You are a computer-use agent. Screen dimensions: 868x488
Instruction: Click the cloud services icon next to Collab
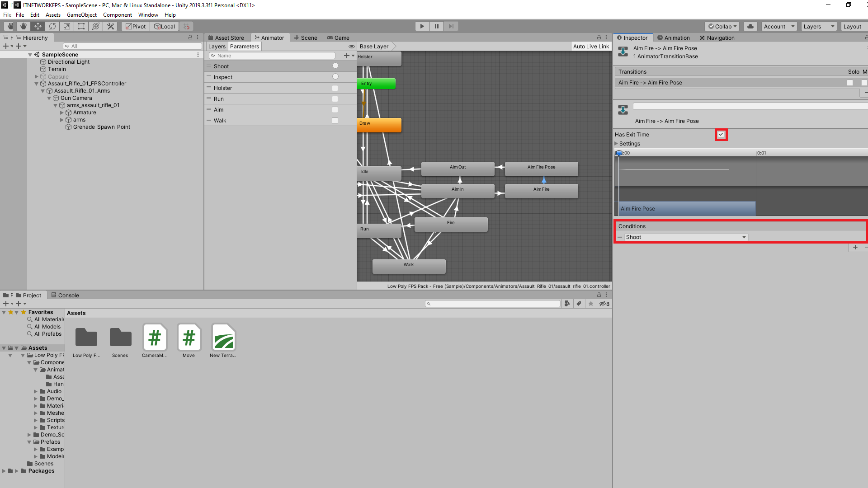coord(750,26)
